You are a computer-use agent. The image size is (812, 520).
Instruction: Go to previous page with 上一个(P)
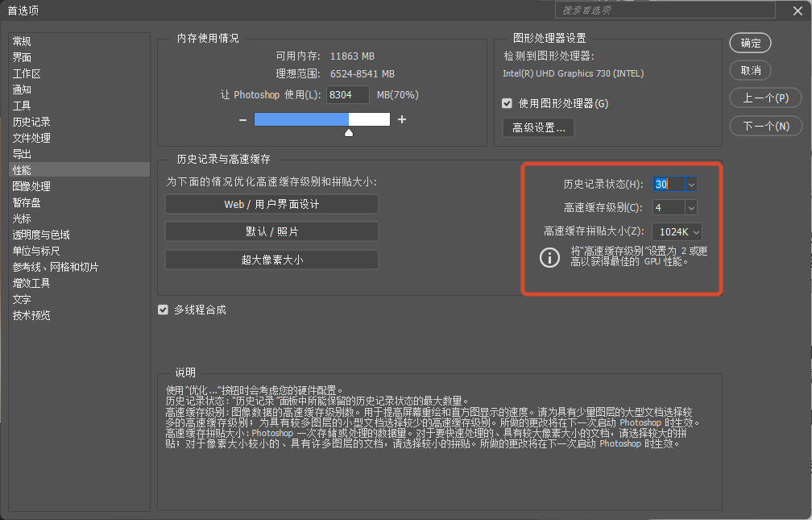pyautogui.click(x=766, y=98)
